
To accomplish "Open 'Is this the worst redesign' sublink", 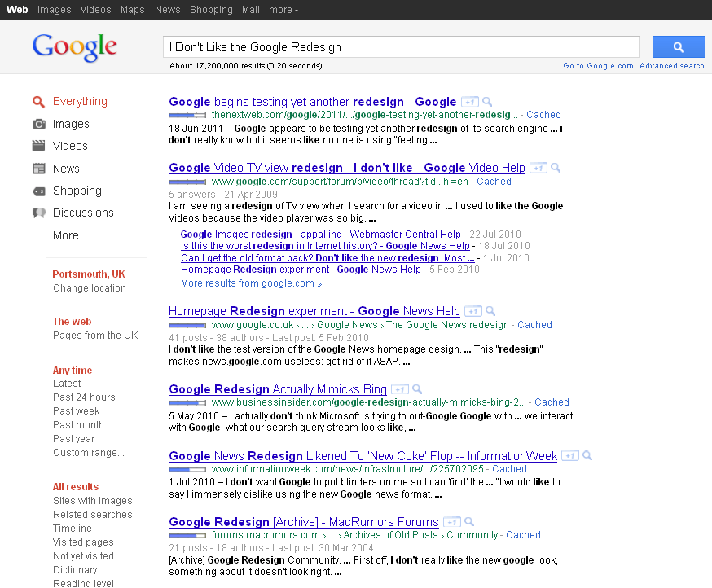I will (x=325, y=246).
